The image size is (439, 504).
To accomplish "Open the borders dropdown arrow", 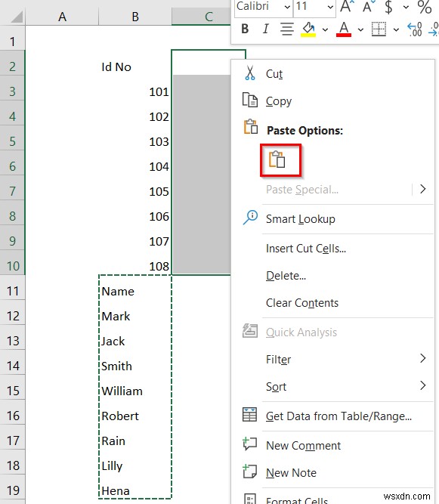I will pos(396,30).
